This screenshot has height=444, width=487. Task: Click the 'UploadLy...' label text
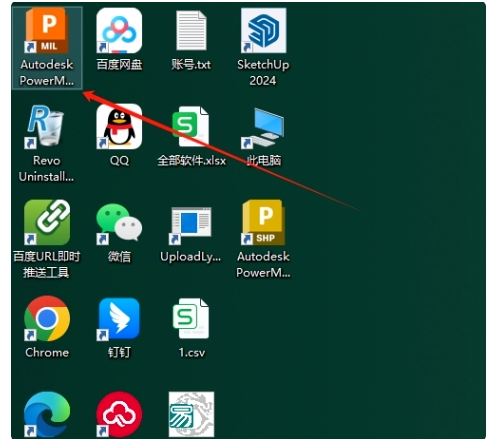[191, 257]
